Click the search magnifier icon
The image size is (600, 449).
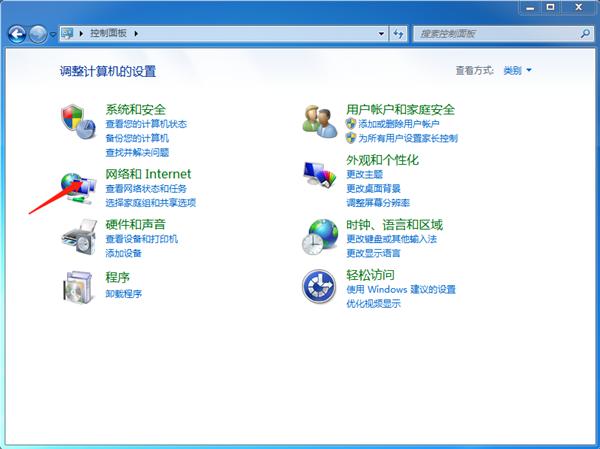click(x=585, y=34)
